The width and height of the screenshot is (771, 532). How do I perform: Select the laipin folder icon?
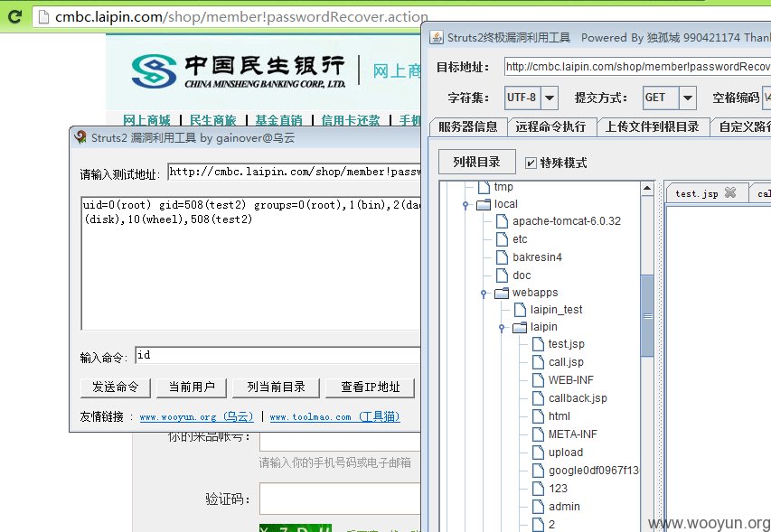(520, 327)
